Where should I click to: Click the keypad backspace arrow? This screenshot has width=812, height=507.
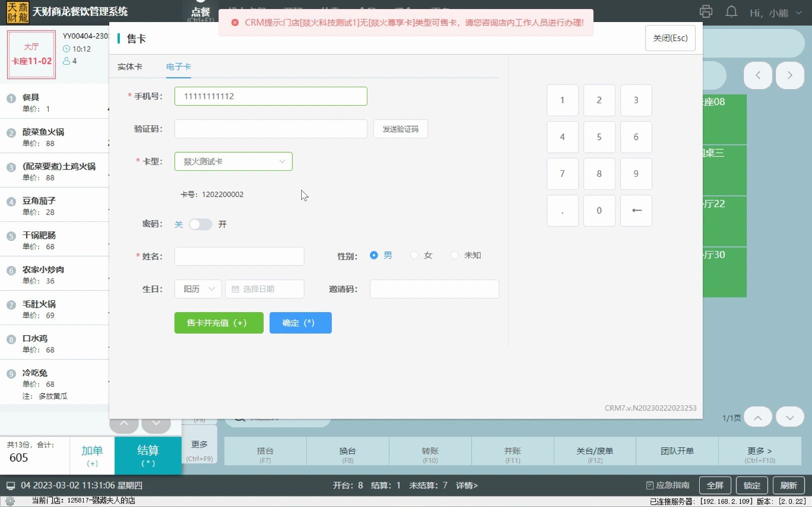pyautogui.click(x=636, y=210)
